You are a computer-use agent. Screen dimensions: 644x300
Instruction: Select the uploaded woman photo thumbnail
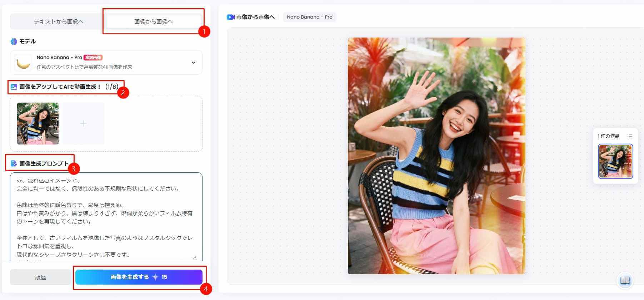[x=38, y=123]
